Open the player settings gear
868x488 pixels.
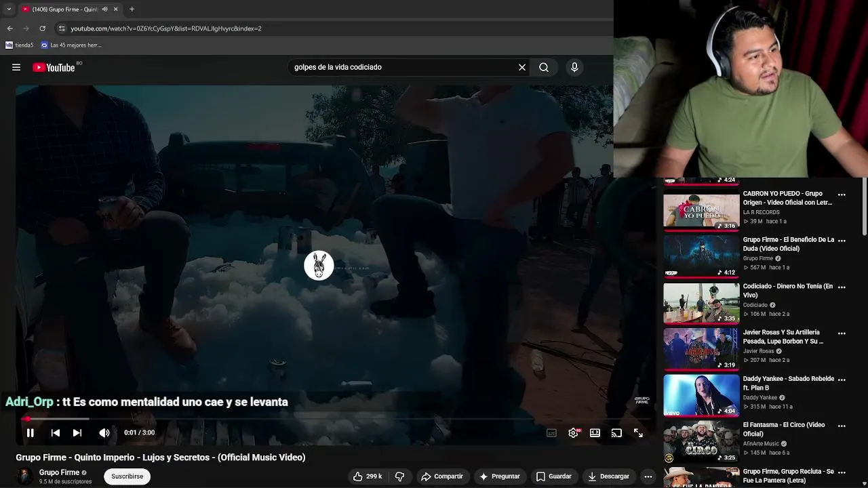tap(574, 433)
